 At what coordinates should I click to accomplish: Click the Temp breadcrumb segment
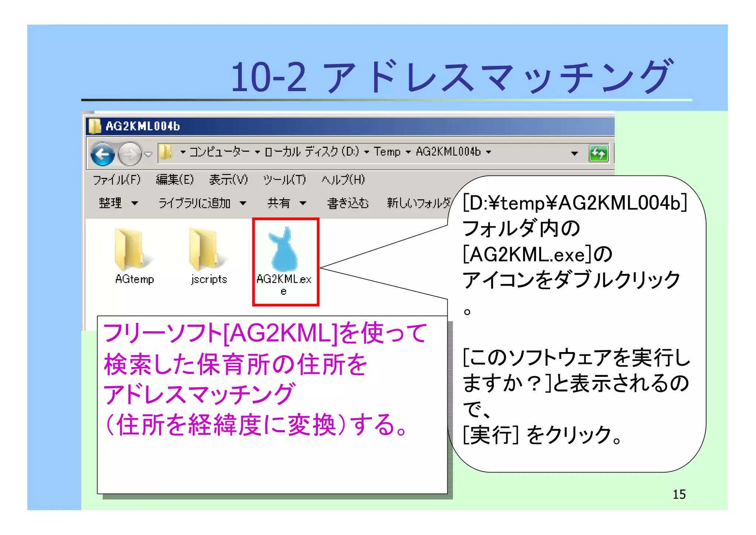[x=387, y=152]
